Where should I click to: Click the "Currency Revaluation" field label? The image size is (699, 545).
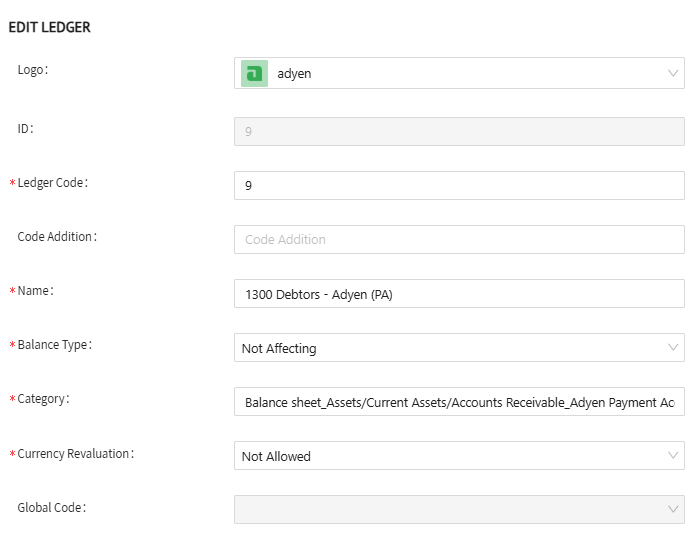pyautogui.click(x=75, y=454)
